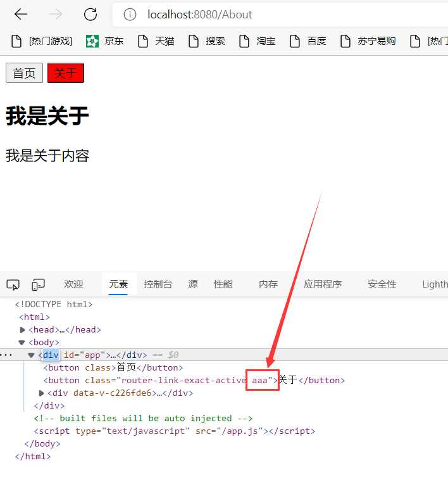Switch to the 性能 DevTools tab
Viewport: 448px width, 482px height.
tap(223, 284)
